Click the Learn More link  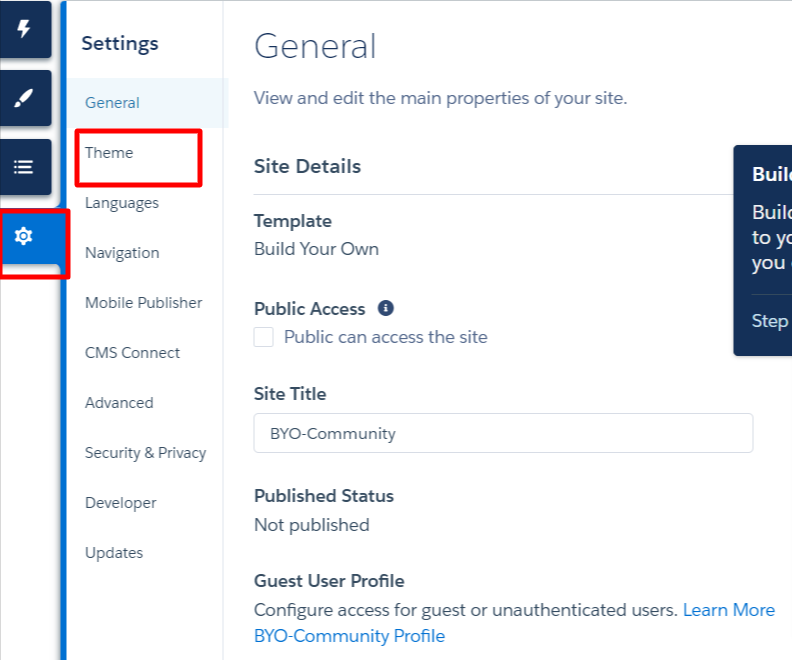coord(728,610)
